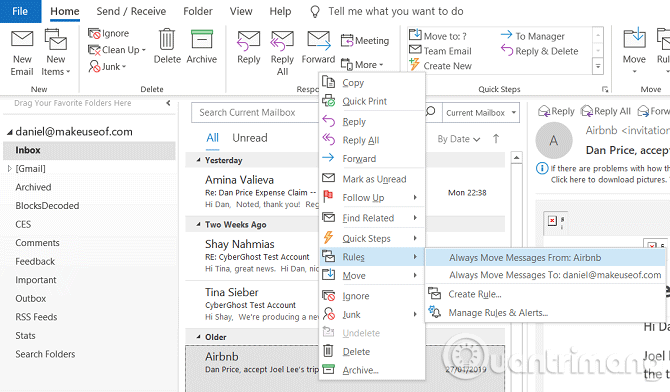Choose Mark as Unread in context menu
Screen dimensions: 670x392
pos(372,179)
